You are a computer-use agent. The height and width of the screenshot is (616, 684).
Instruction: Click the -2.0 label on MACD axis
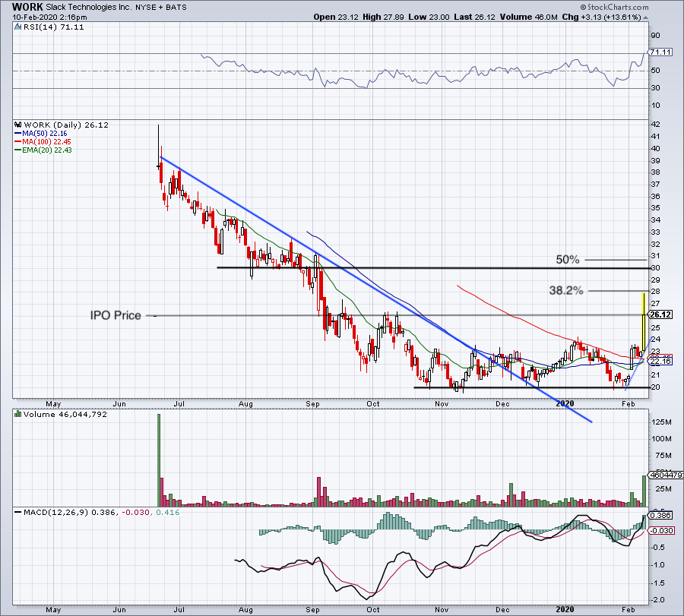click(659, 600)
